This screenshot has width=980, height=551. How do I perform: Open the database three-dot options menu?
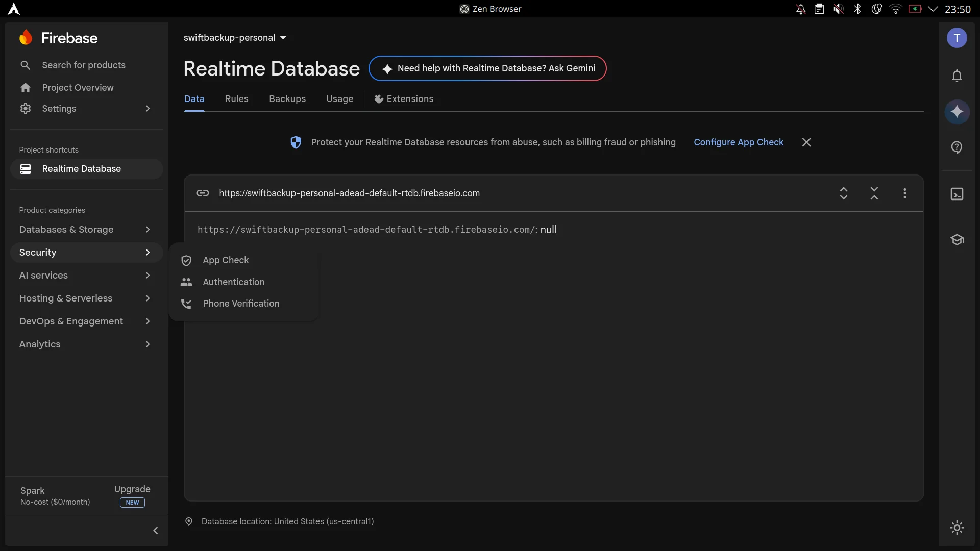tap(905, 193)
